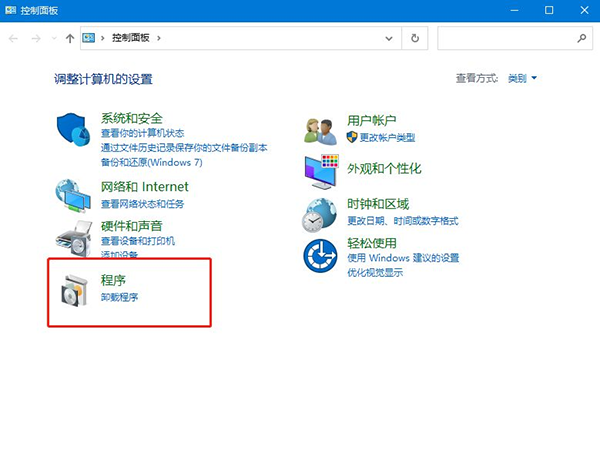The width and height of the screenshot is (600, 454).
Task: Click the 控制面板 breadcrumb in address bar
Action: coord(132,38)
